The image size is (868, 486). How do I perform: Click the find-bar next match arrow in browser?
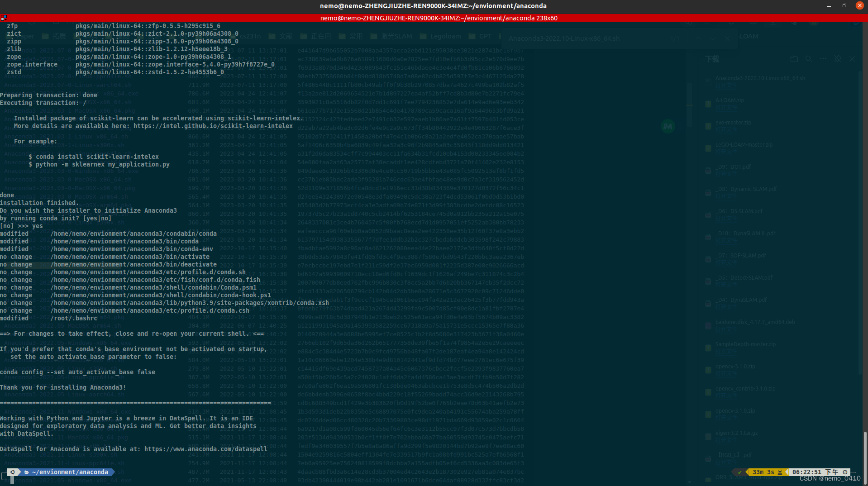(x=712, y=38)
